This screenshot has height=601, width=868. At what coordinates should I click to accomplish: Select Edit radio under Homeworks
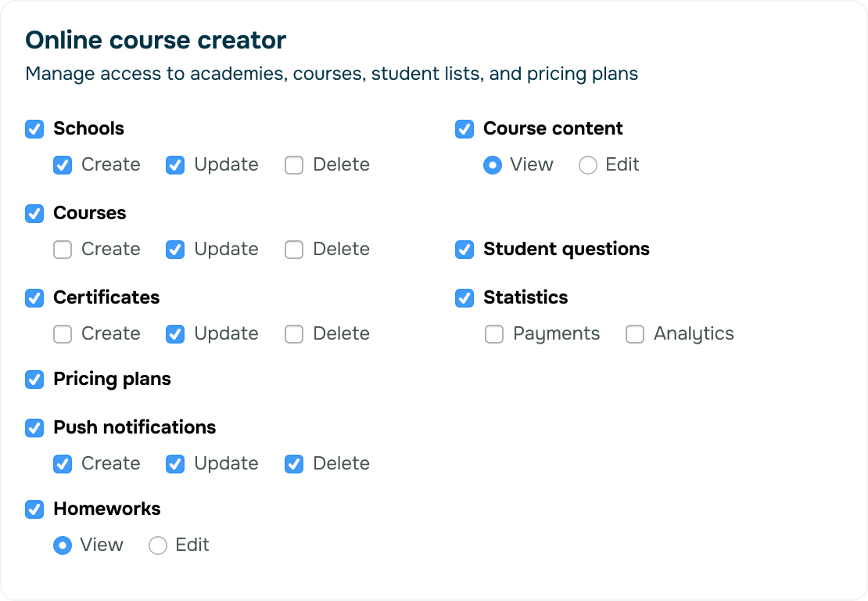coord(158,545)
